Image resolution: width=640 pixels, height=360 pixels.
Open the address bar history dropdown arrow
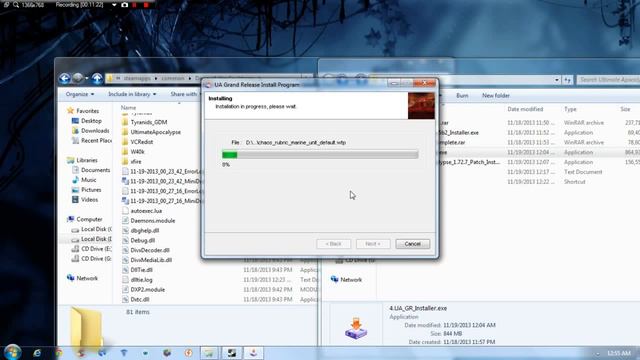pos(557,80)
